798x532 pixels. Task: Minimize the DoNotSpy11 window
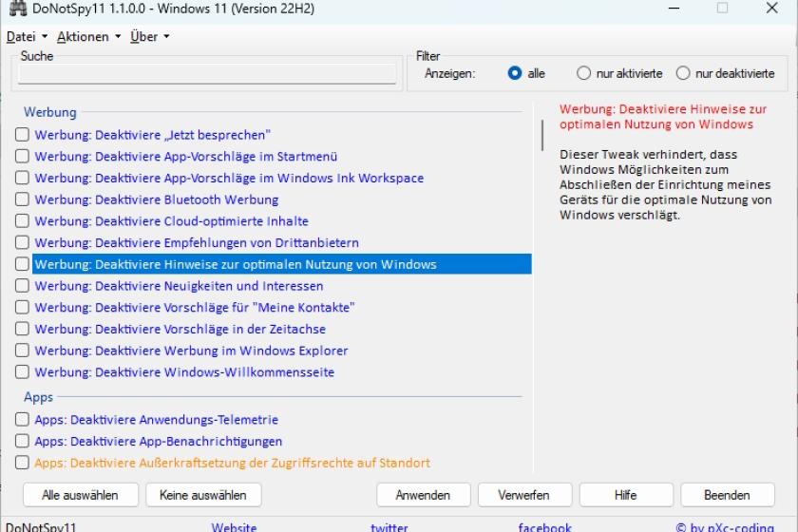[x=674, y=9]
